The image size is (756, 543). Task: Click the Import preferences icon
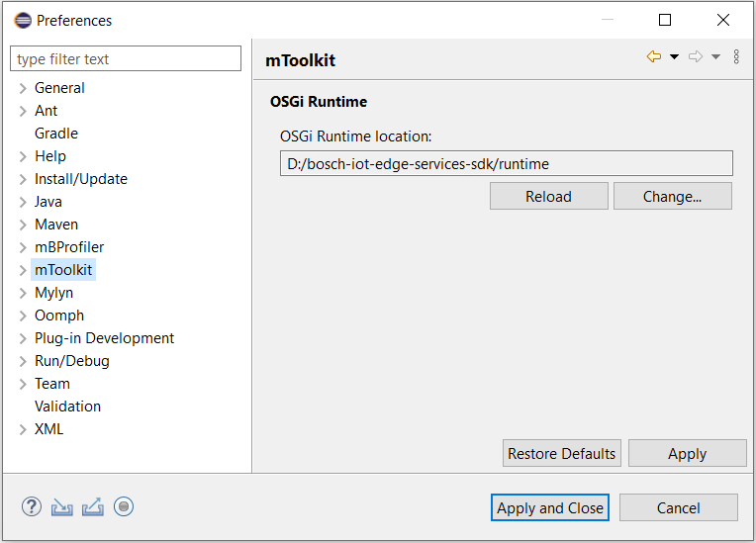tap(62, 507)
